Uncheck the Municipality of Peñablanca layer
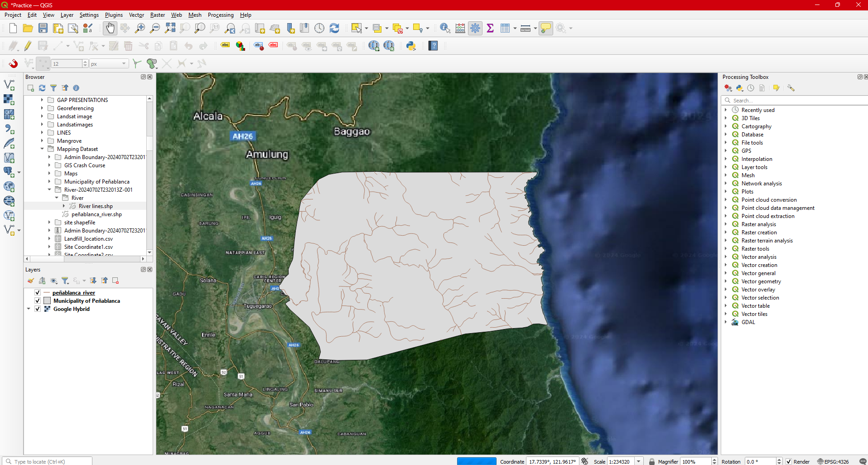This screenshot has height=465, width=868. click(x=38, y=301)
